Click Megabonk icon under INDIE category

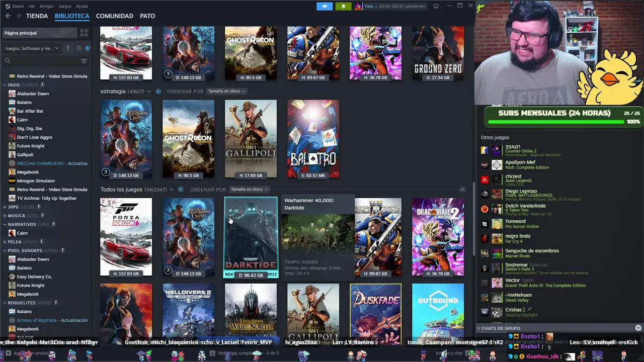click(12, 172)
